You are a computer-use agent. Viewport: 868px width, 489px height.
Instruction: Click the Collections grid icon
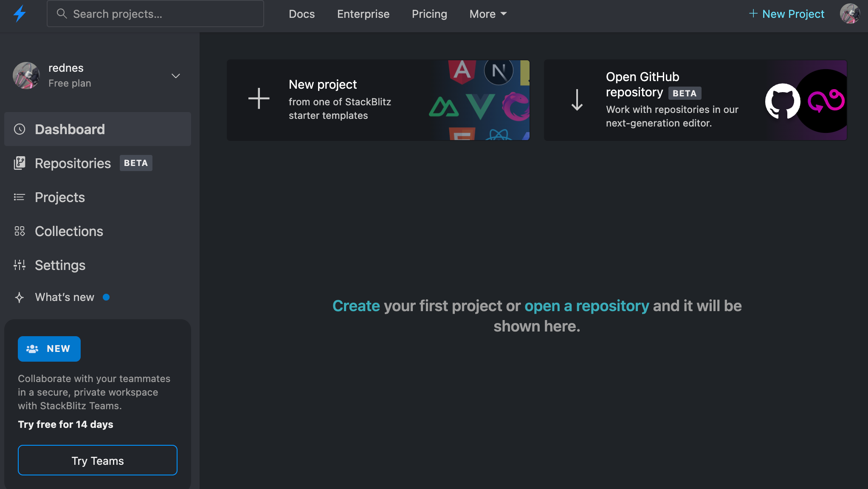tap(20, 231)
